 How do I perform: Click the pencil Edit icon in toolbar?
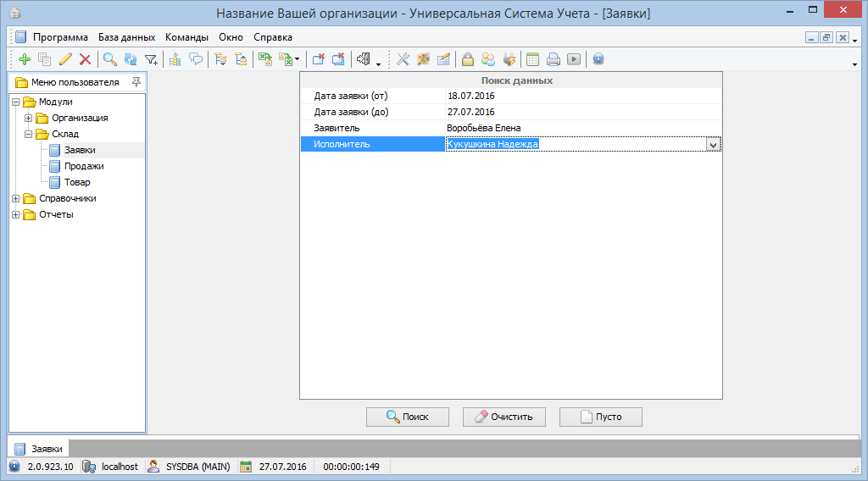click(x=65, y=59)
